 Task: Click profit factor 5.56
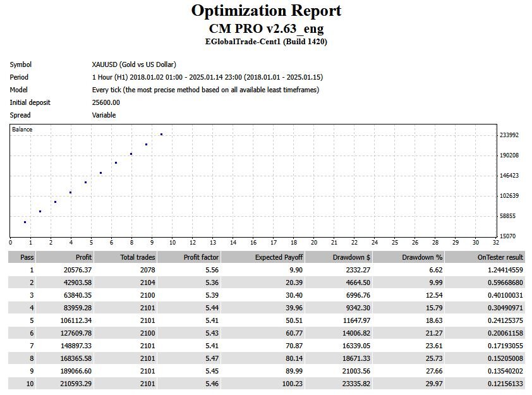[x=212, y=270]
